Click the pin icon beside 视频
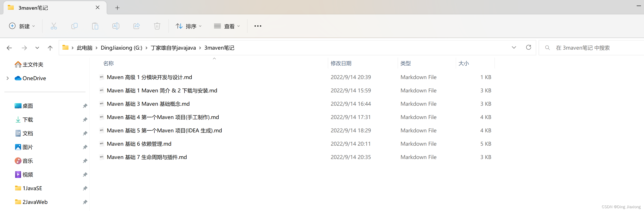644x211 pixels. click(x=85, y=174)
